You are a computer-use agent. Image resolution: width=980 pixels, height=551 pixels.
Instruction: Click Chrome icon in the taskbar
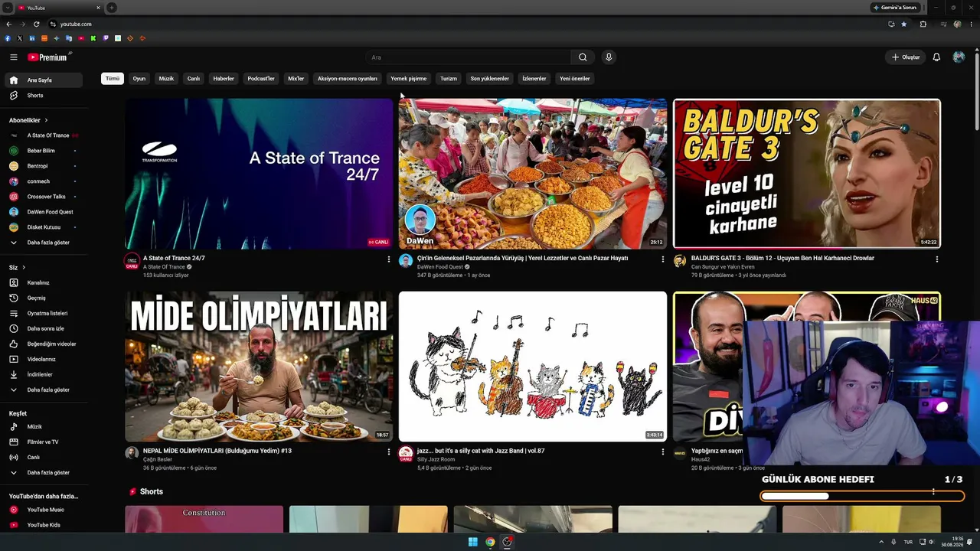coord(490,543)
